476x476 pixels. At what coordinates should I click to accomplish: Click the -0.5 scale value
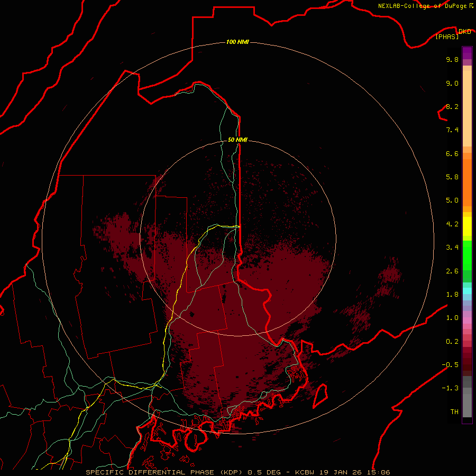pyautogui.click(x=450, y=365)
